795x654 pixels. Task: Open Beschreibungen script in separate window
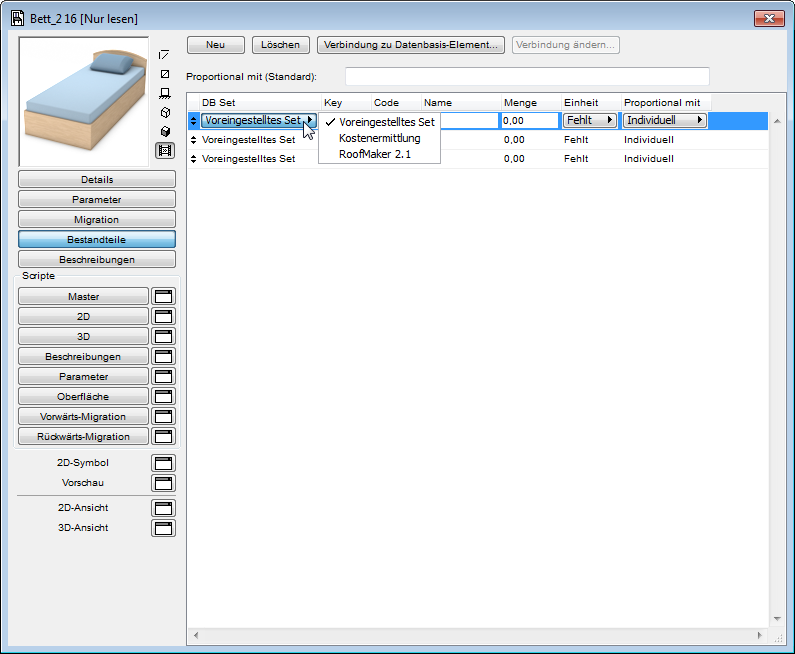pyautogui.click(x=163, y=356)
